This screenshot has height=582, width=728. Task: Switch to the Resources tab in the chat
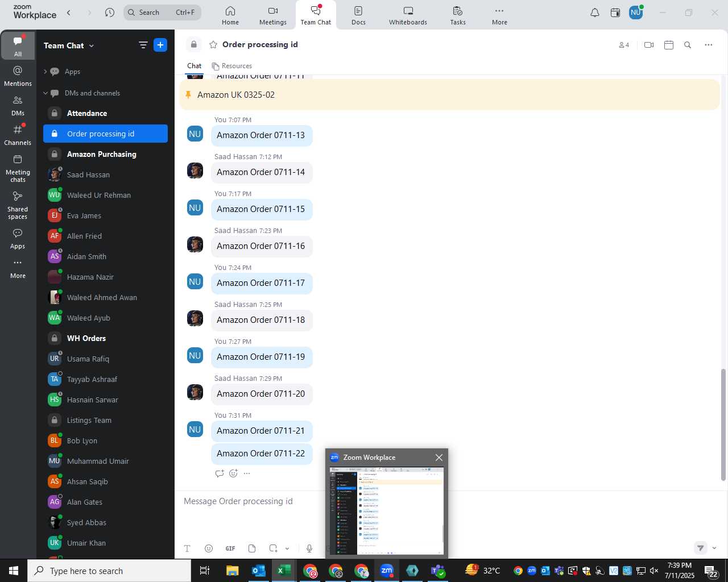(231, 66)
